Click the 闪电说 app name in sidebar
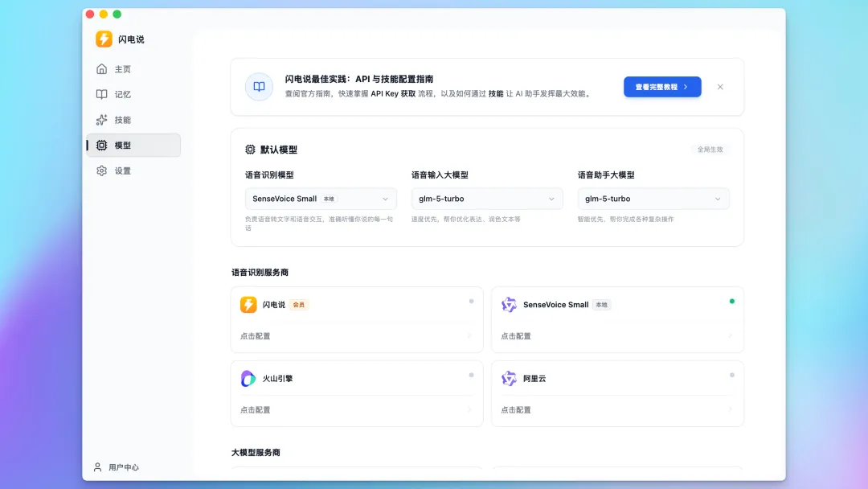 (131, 39)
